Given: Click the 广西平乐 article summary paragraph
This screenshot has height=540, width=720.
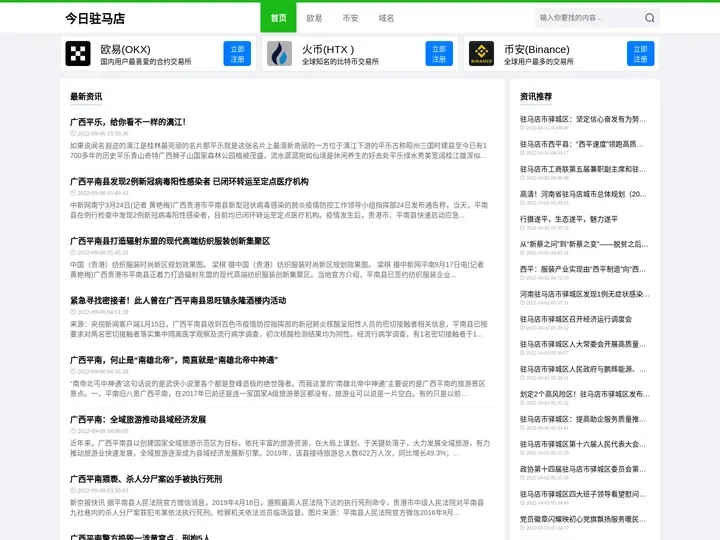Looking at the screenshot, I should pyautogui.click(x=278, y=151).
